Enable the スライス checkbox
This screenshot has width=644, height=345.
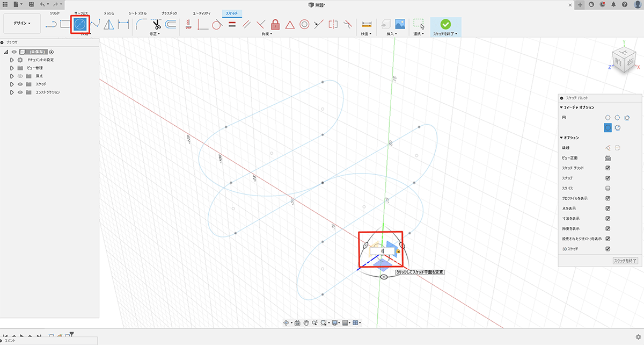click(x=608, y=188)
